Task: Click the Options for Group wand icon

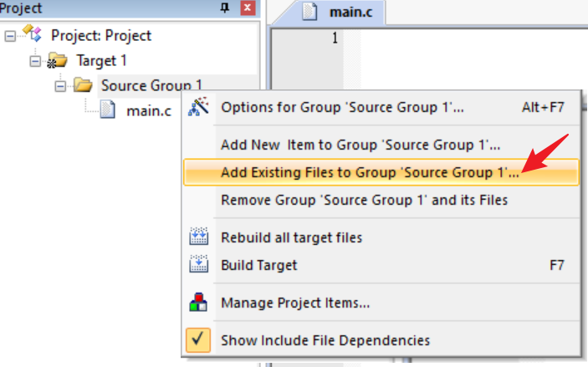Action: pyautogui.click(x=198, y=108)
